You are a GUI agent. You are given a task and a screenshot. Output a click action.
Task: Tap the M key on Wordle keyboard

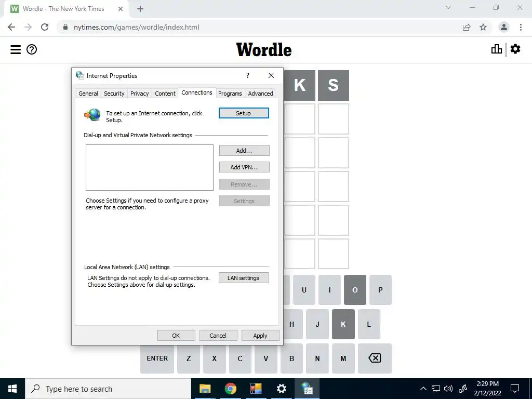[343, 358]
